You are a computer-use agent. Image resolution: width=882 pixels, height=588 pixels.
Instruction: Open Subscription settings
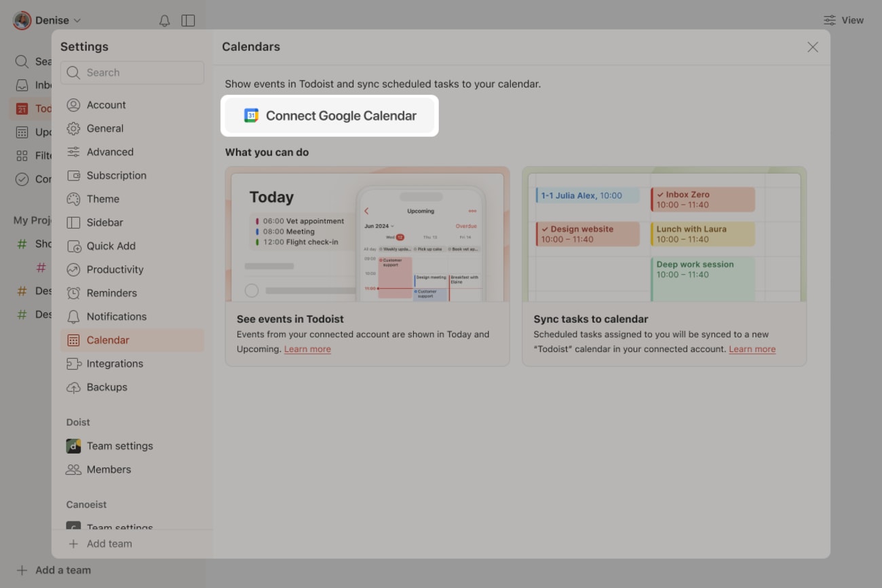tap(116, 175)
